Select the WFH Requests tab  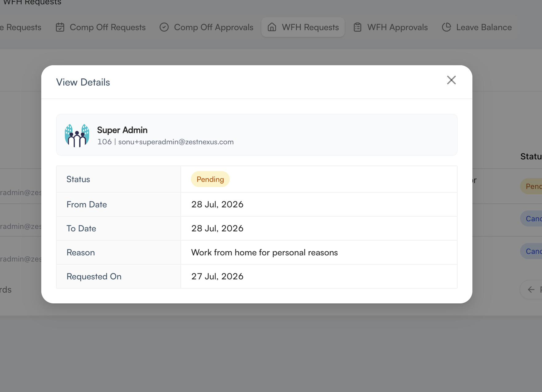pyautogui.click(x=303, y=27)
